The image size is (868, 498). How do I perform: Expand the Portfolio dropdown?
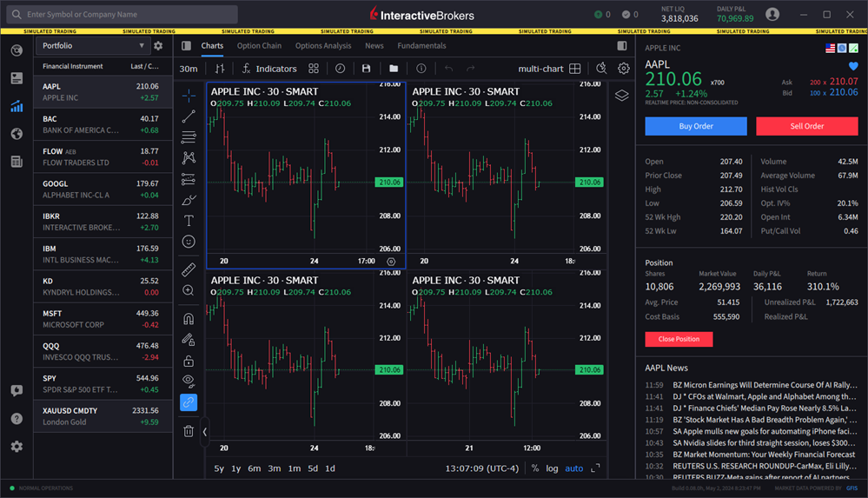tap(92, 46)
